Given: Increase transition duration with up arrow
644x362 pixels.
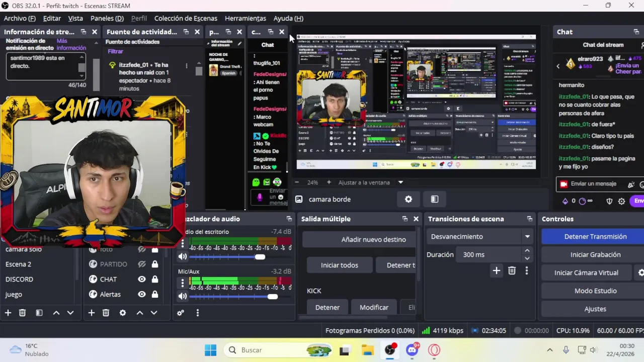Looking at the screenshot, I should point(527,250).
